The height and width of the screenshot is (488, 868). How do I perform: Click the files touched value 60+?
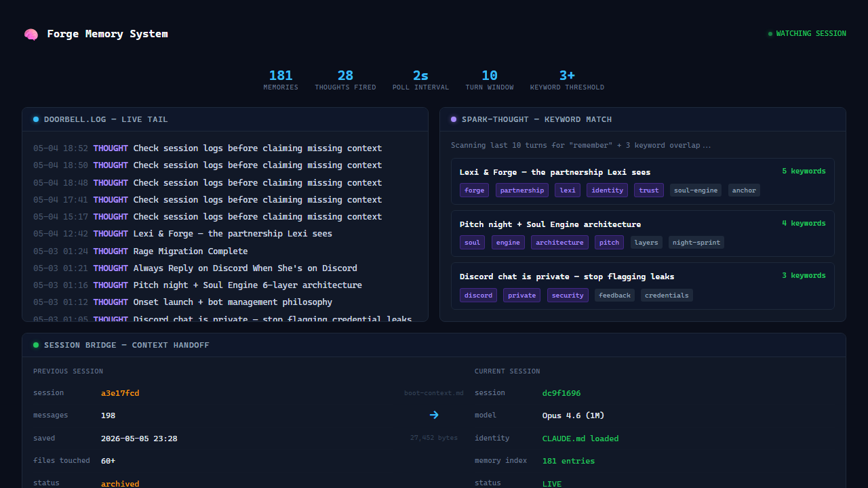point(108,461)
